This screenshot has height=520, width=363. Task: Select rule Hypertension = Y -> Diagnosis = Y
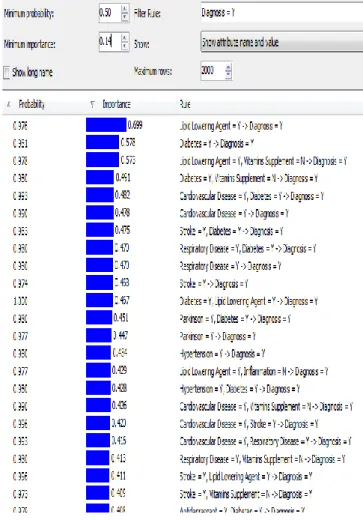coord(222,353)
